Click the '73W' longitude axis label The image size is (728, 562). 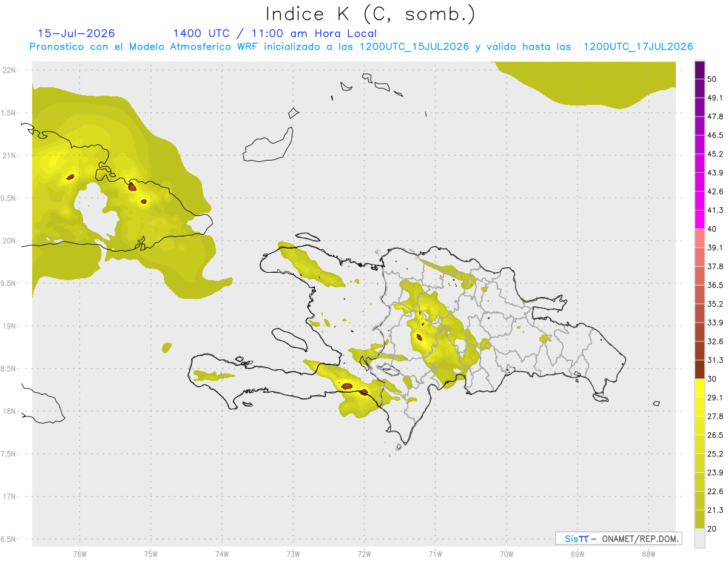tap(293, 554)
